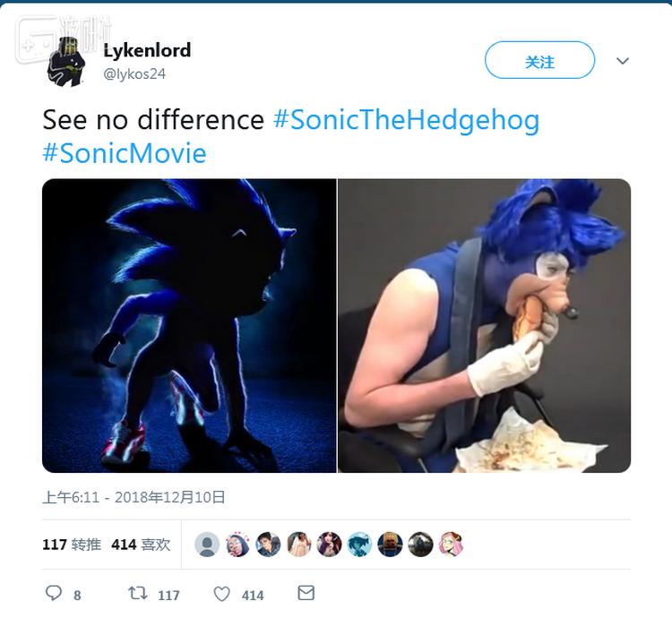The image size is (672, 618).
Task: Click the first gray default liker avatar
Action: 207,544
